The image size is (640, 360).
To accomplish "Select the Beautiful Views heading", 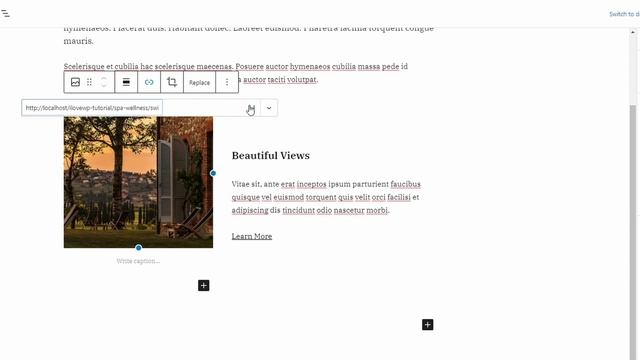I will click(271, 156).
